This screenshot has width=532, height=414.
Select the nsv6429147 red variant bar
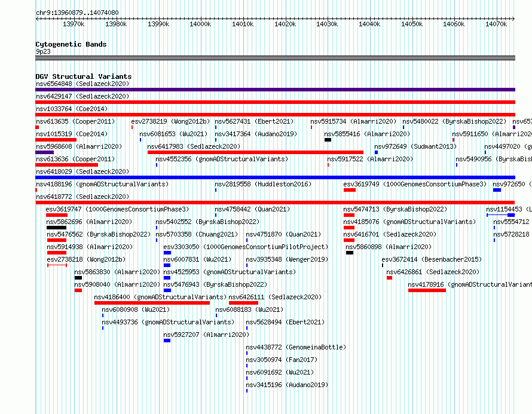pyautogui.click(x=275, y=102)
